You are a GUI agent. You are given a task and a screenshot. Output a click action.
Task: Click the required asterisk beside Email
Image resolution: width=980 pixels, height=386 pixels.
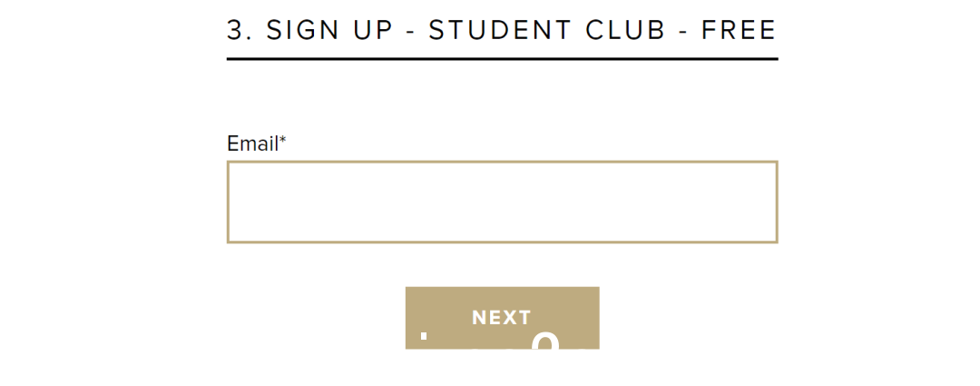coord(282,141)
